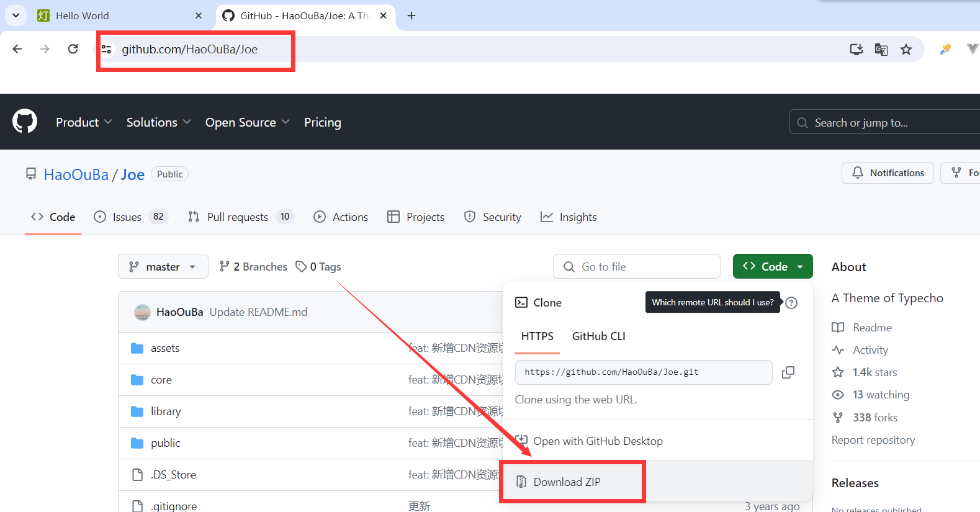Image resolution: width=980 pixels, height=512 pixels.
Task: Close the GitHub HaoOuBa/Joe tab
Action: (x=384, y=16)
